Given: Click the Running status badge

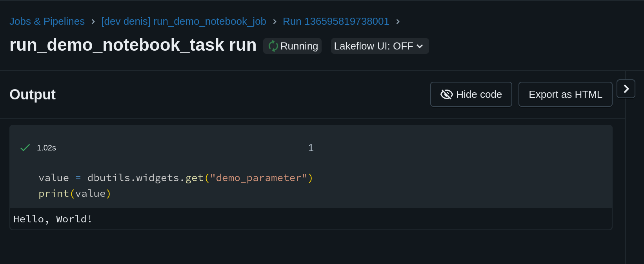Looking at the screenshot, I should [x=292, y=46].
